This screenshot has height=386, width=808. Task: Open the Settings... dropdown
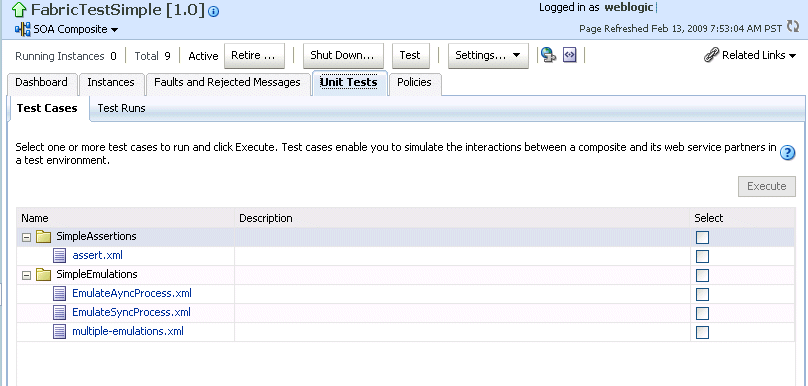tap(488, 56)
